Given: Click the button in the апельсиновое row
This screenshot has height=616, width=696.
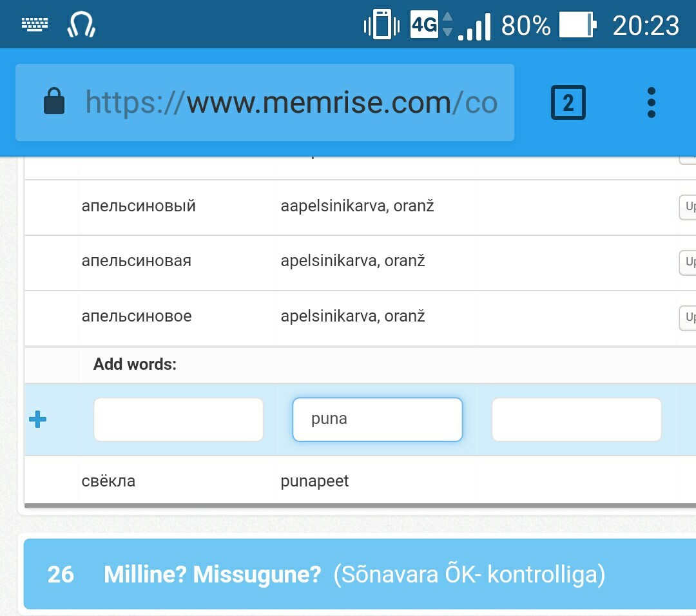Looking at the screenshot, I should pyautogui.click(x=688, y=318).
